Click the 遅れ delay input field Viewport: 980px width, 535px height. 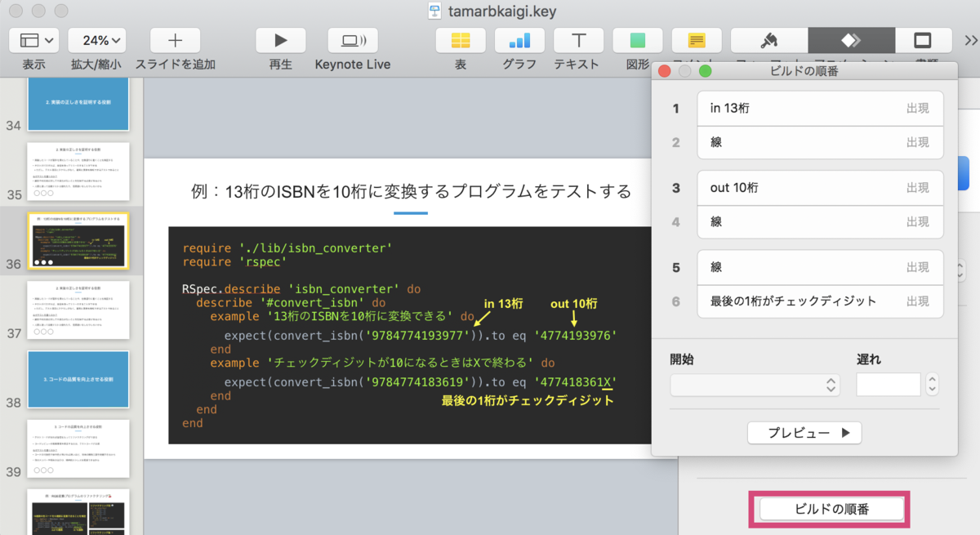click(x=889, y=385)
